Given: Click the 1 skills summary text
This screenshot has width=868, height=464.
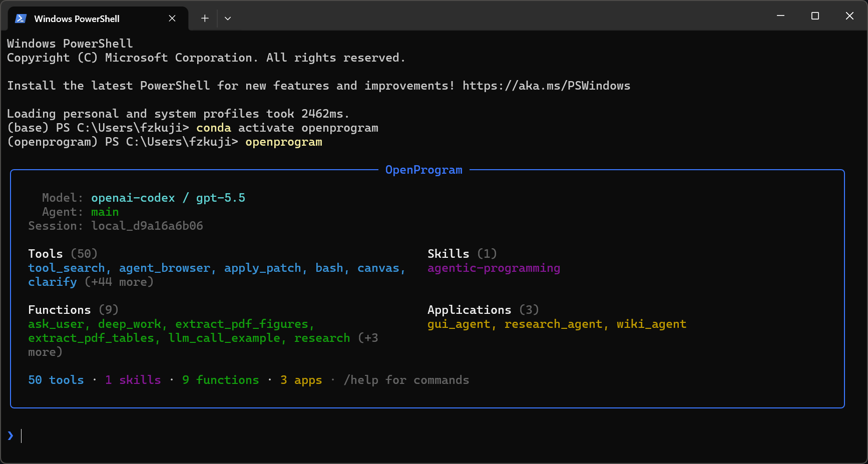Looking at the screenshot, I should click(133, 380).
